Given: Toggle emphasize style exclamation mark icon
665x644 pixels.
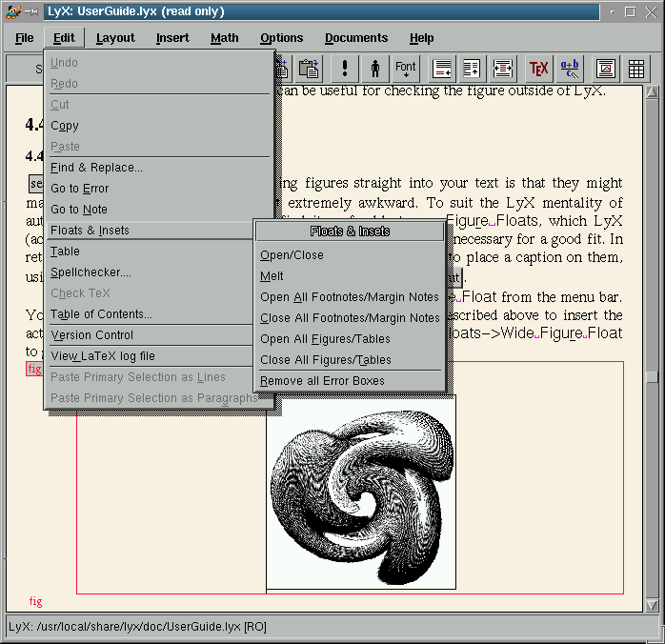Looking at the screenshot, I should [x=345, y=69].
